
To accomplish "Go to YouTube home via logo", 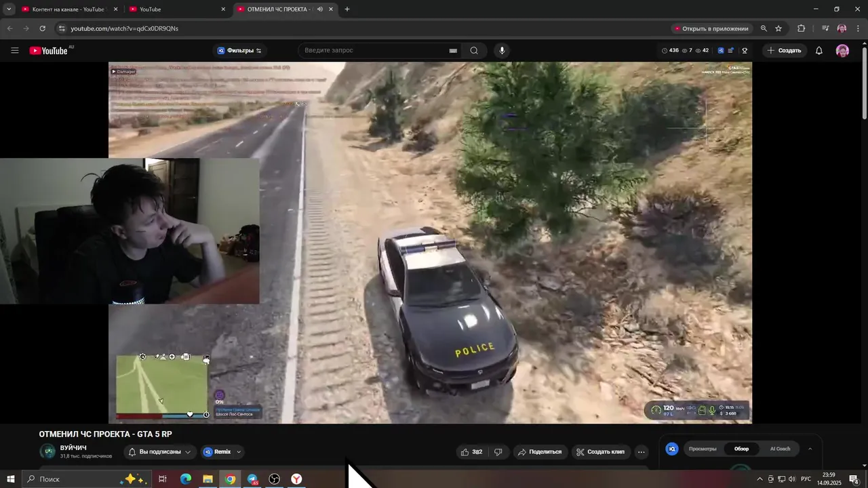I will 48,50.
